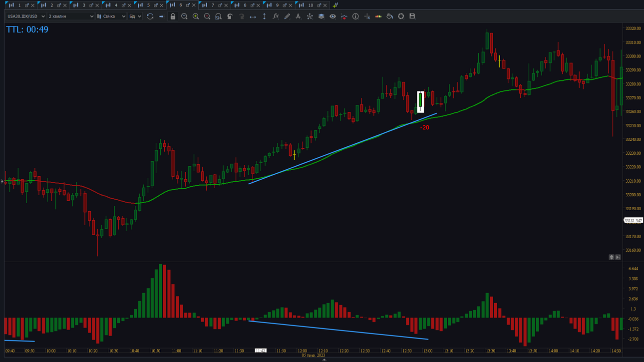Detach chart tab 2 into window

(59, 5)
